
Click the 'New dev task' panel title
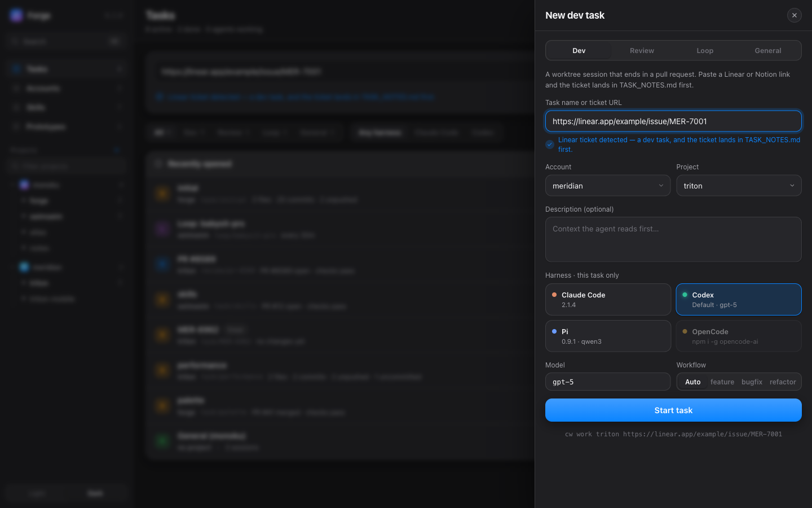(x=575, y=15)
